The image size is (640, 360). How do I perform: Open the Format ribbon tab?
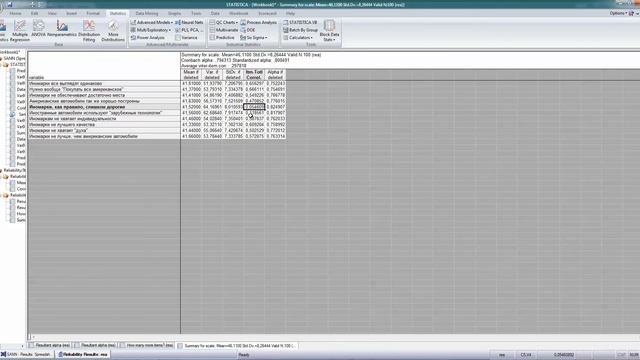point(93,13)
